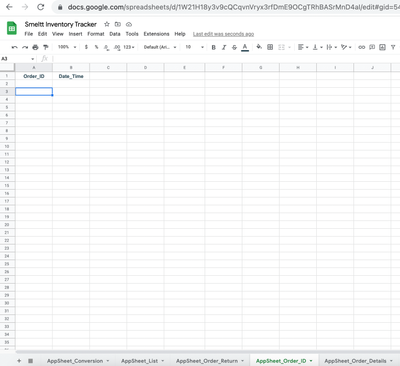Select the Order_ID header cell
Screen dimensions: 400x366
click(34, 76)
